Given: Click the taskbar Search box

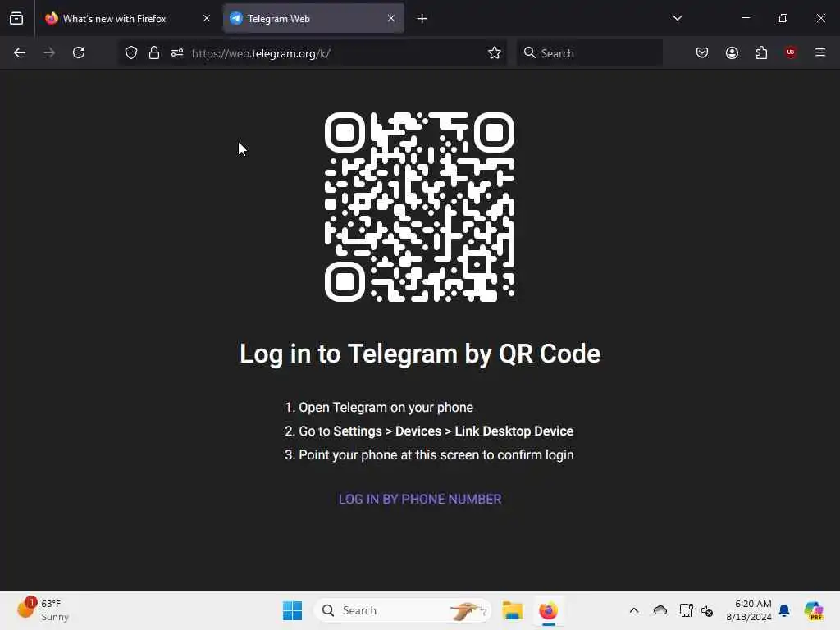Looking at the screenshot, I should pyautogui.click(x=403, y=610).
